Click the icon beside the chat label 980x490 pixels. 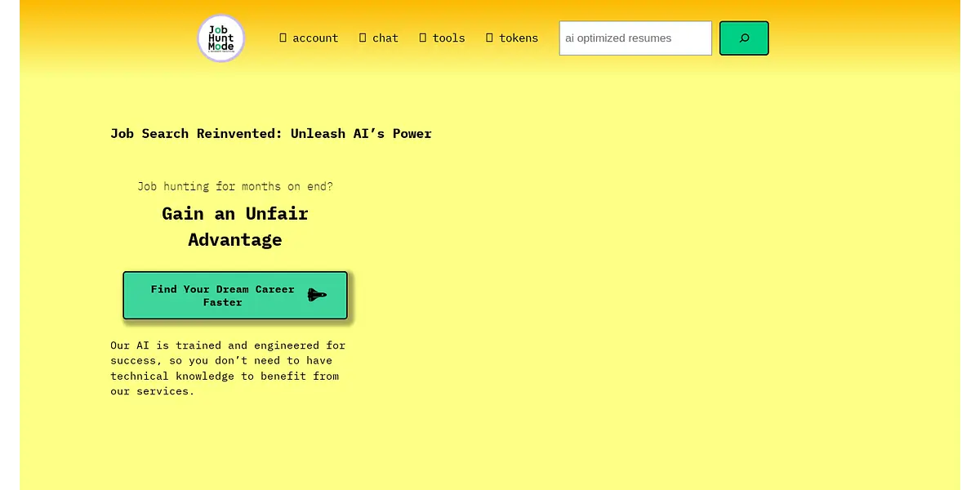363,38
